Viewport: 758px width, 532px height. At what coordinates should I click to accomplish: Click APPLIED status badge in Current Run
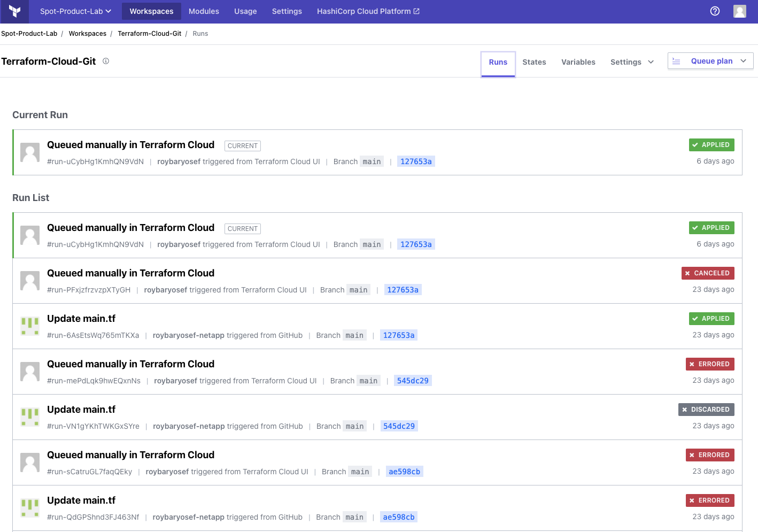click(x=711, y=145)
